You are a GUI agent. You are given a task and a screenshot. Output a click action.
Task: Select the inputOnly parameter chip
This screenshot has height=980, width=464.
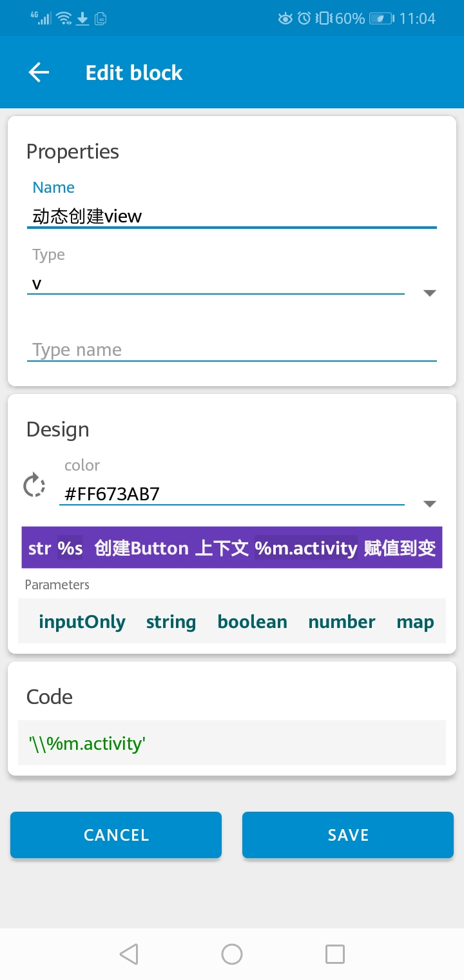(x=82, y=621)
